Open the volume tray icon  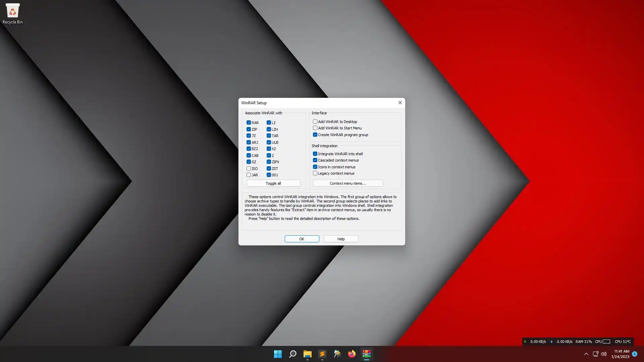(604, 354)
